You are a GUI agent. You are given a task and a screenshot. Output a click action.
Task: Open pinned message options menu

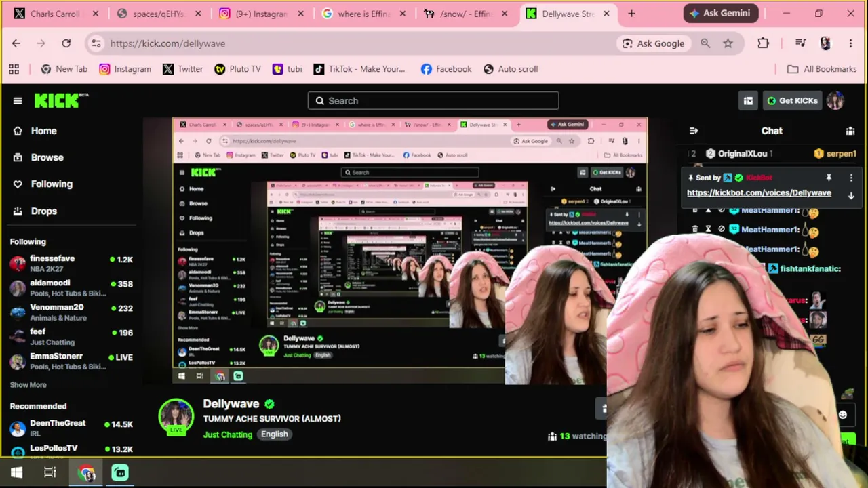click(851, 178)
